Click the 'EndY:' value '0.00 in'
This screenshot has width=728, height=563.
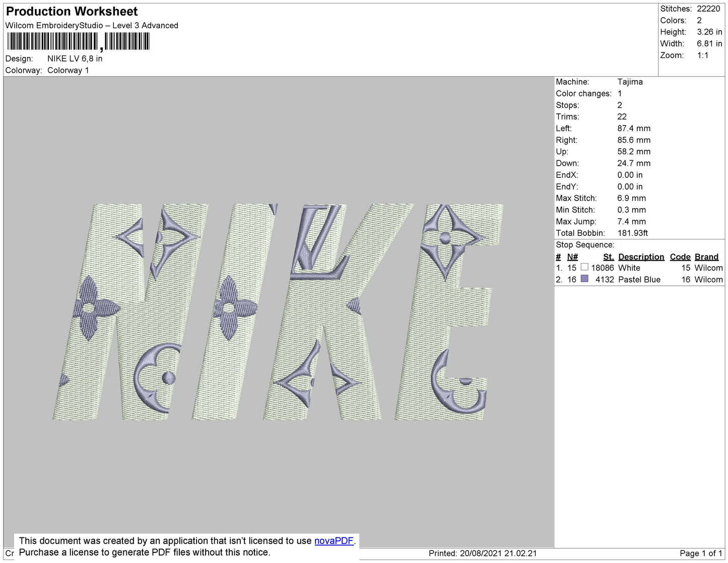(x=630, y=186)
